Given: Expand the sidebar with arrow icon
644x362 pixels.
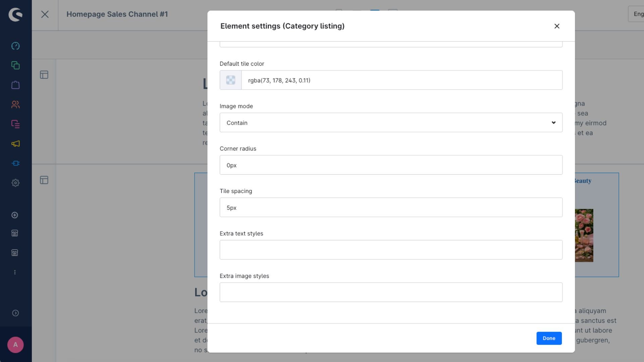Looking at the screenshot, I should [x=15, y=313].
